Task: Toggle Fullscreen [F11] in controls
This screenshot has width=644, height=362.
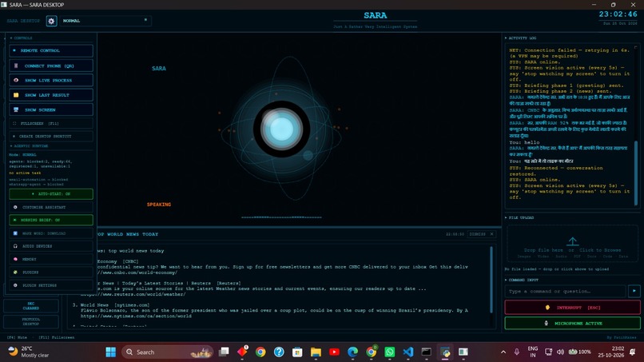Action: point(51,123)
